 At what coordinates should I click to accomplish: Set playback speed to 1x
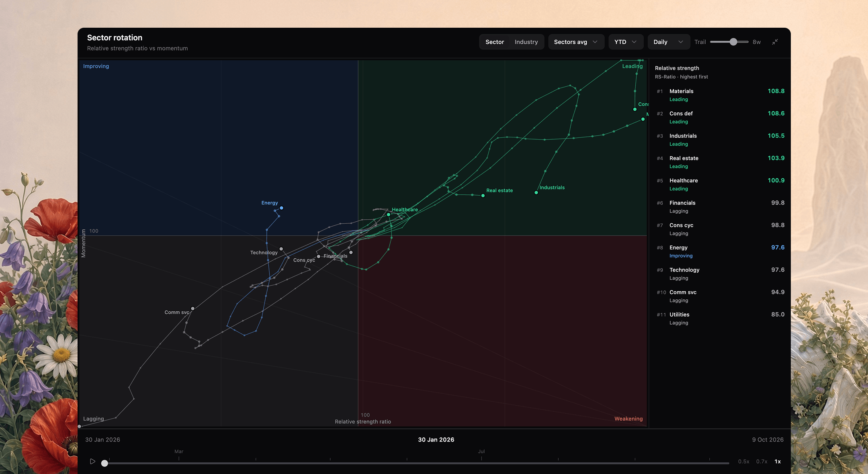coord(778,462)
